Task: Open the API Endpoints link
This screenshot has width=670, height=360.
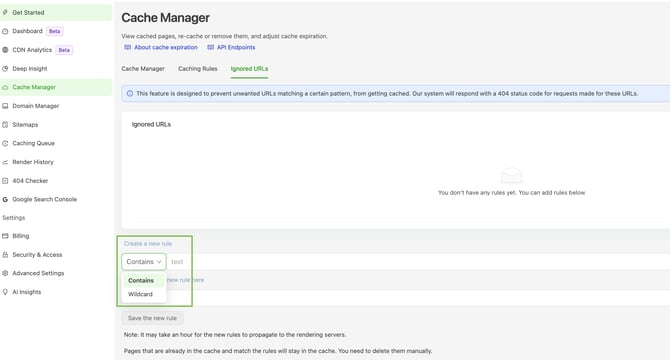Action: pos(236,47)
